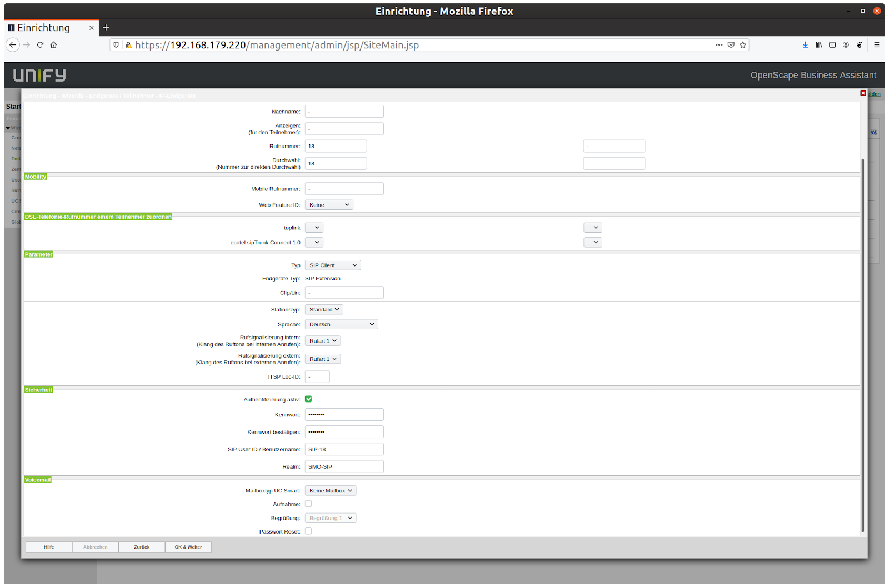The width and height of the screenshot is (889, 588).
Task: Click second Durchwahl field on right
Action: [615, 163]
